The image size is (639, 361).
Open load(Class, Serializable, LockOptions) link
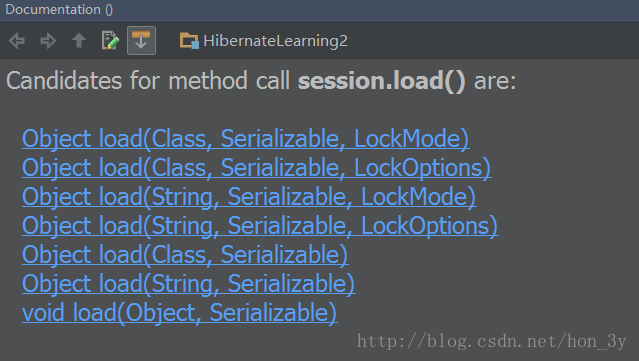coord(257,168)
